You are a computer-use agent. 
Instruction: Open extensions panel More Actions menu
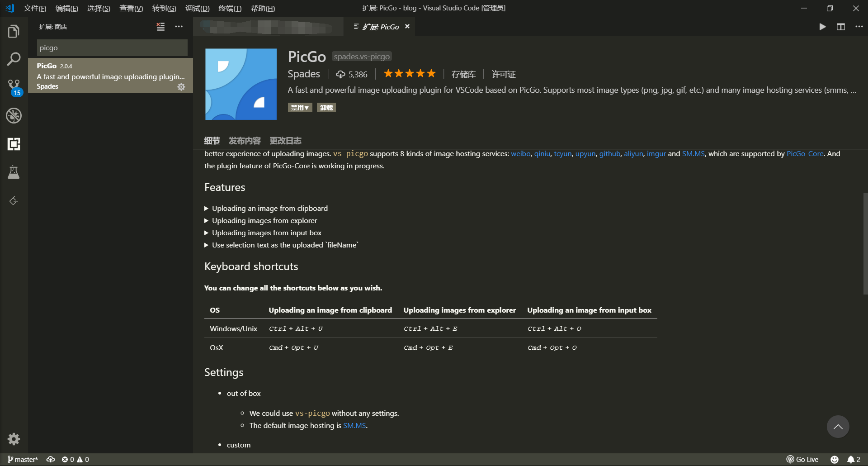[179, 27]
